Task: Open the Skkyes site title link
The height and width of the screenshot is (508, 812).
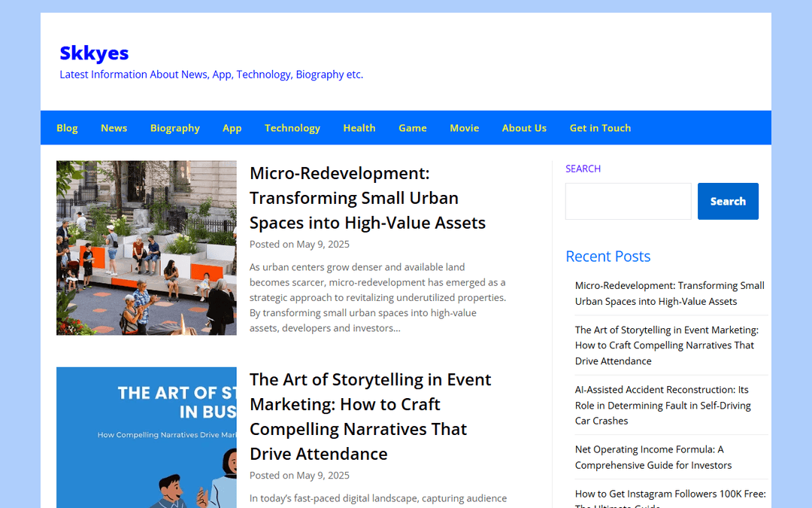Action: (x=94, y=53)
